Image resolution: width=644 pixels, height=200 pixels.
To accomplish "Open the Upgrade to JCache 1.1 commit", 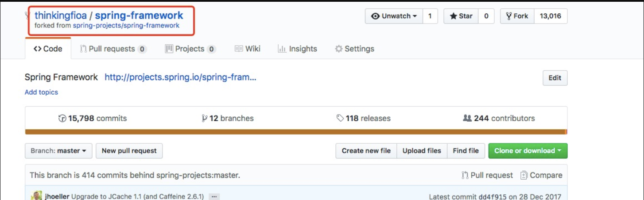I will tap(138, 196).
